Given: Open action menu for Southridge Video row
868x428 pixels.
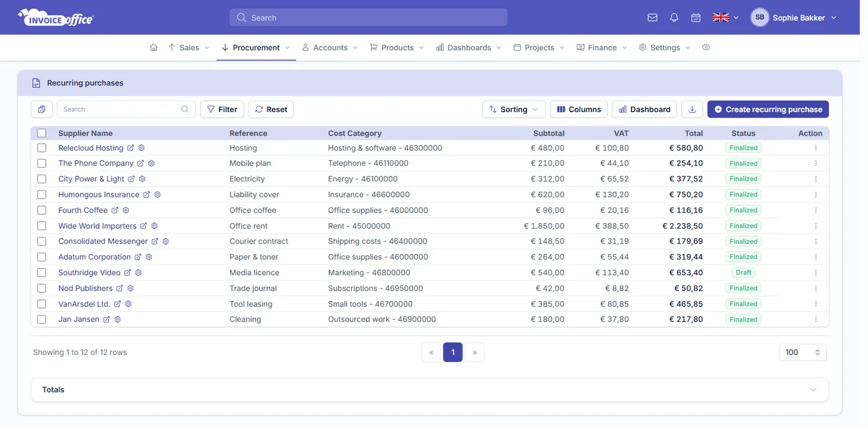Looking at the screenshot, I should [x=816, y=273].
